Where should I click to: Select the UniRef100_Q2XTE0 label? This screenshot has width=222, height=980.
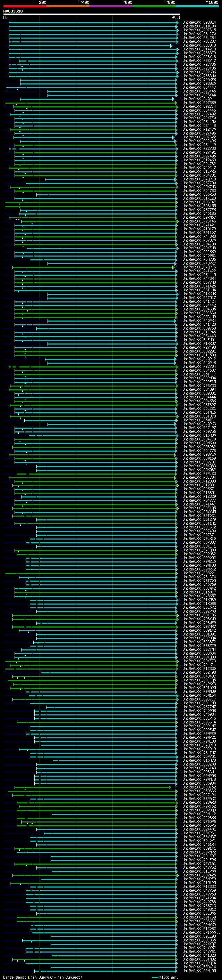199,118
